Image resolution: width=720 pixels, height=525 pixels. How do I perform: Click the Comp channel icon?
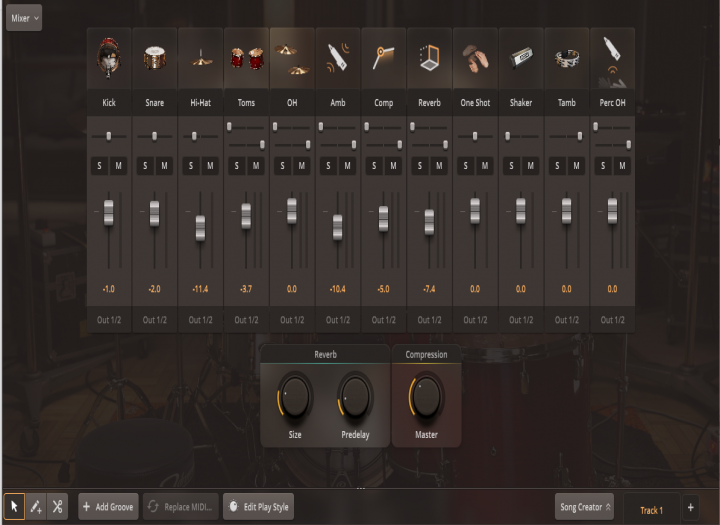pyautogui.click(x=383, y=58)
